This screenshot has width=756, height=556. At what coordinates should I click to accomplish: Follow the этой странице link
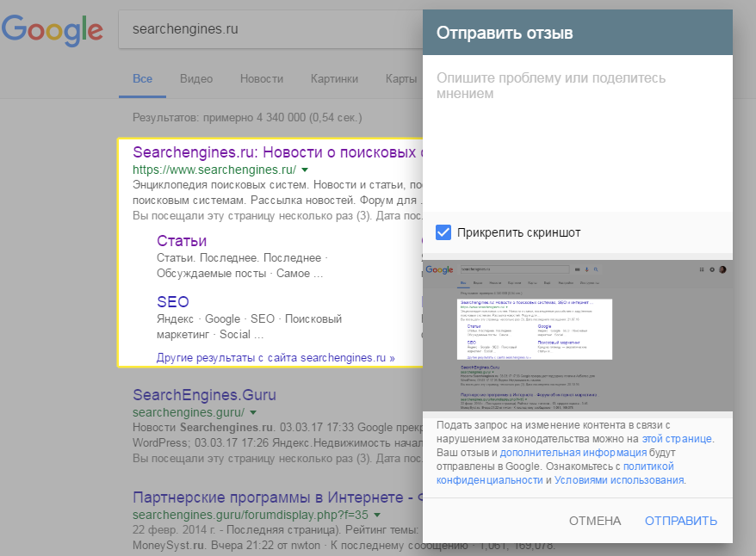pyautogui.click(x=677, y=439)
